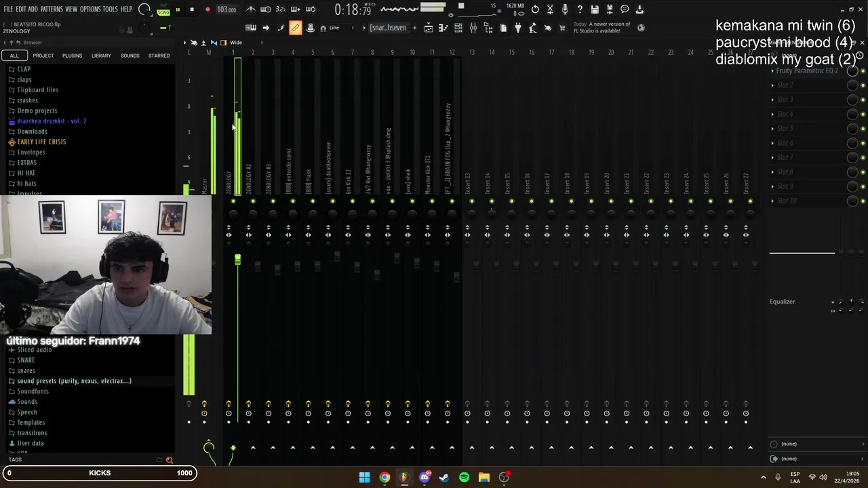
Task: Switch to the PLUGINS browser tab
Action: (x=72, y=56)
